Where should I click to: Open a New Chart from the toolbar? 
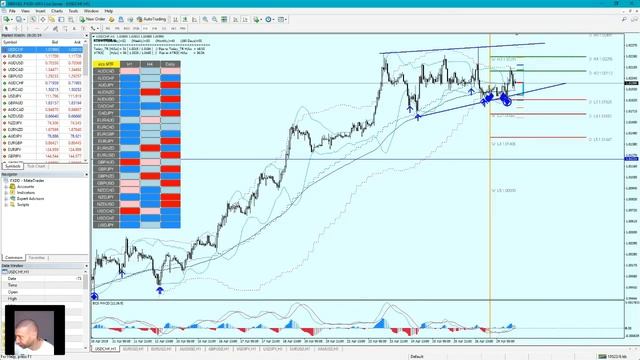(x=7, y=19)
